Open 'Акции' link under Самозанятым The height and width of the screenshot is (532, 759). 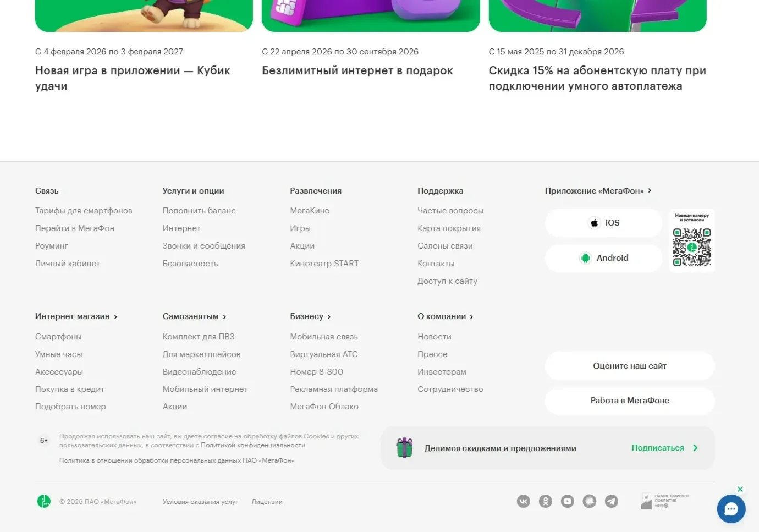[175, 407]
